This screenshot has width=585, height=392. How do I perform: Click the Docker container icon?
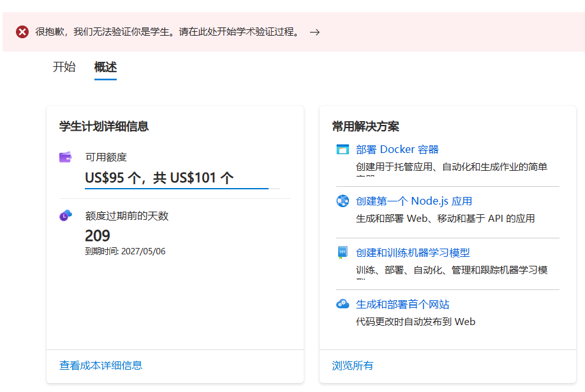tap(343, 149)
